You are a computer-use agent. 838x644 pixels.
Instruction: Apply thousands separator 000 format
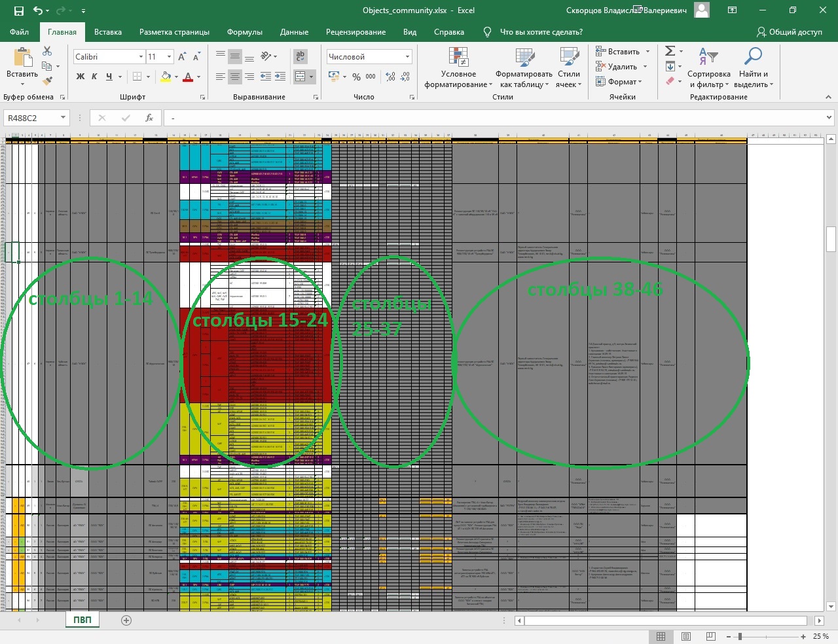click(x=371, y=77)
